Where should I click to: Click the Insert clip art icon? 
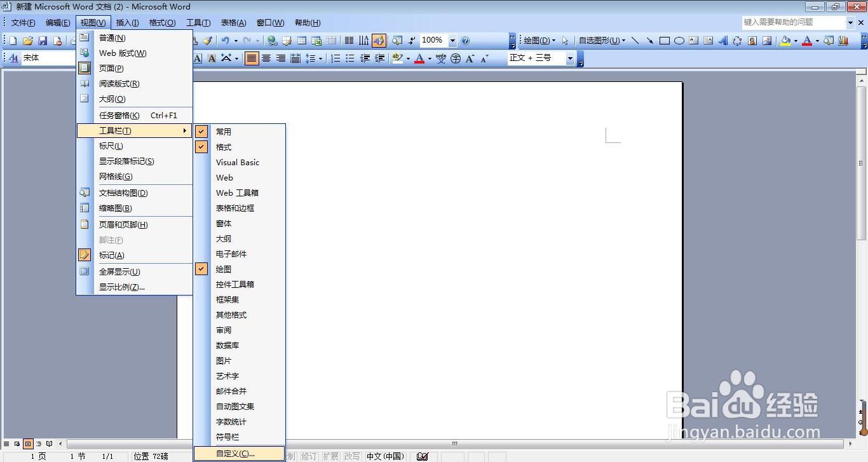pos(752,41)
